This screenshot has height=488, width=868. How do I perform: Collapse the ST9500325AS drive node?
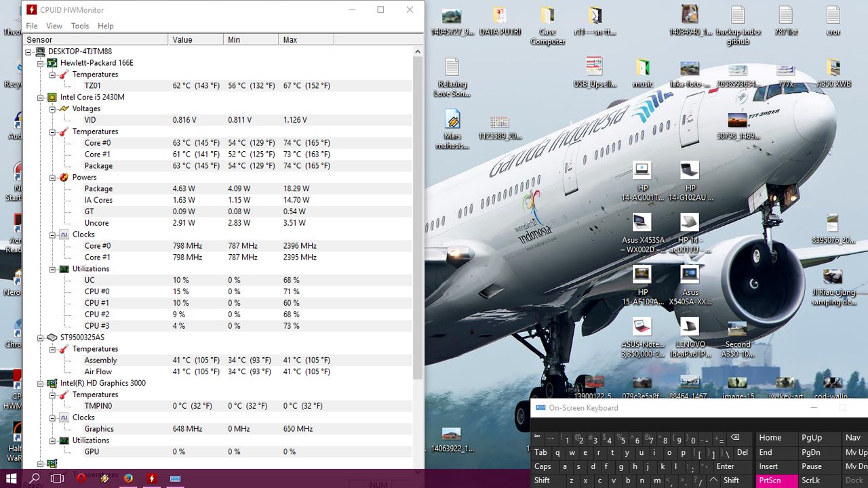click(41, 338)
